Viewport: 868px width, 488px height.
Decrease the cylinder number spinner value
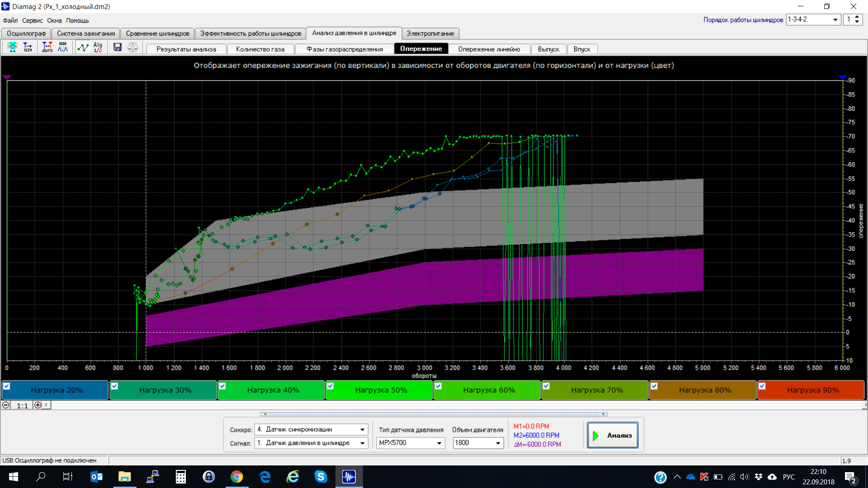(x=857, y=22)
